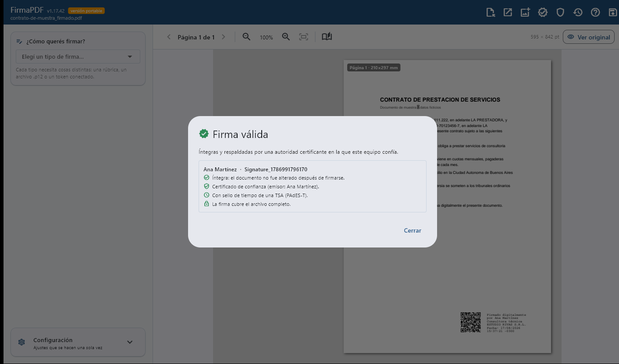Image resolution: width=619 pixels, height=364 pixels.
Task: Click the 'versión portable' badge
Action: (86, 11)
